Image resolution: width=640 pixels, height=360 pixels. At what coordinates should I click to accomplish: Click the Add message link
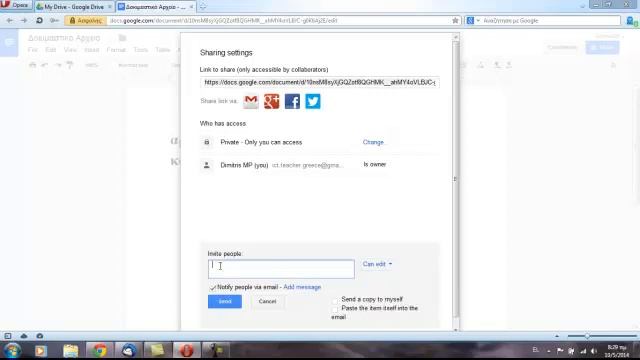[302, 287]
